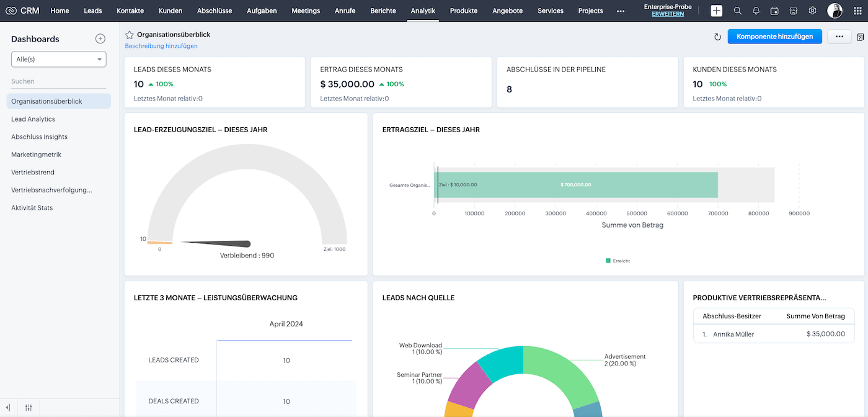The width and height of the screenshot is (868, 417).
Task: Click the CRM logo icon
Action: (x=11, y=11)
